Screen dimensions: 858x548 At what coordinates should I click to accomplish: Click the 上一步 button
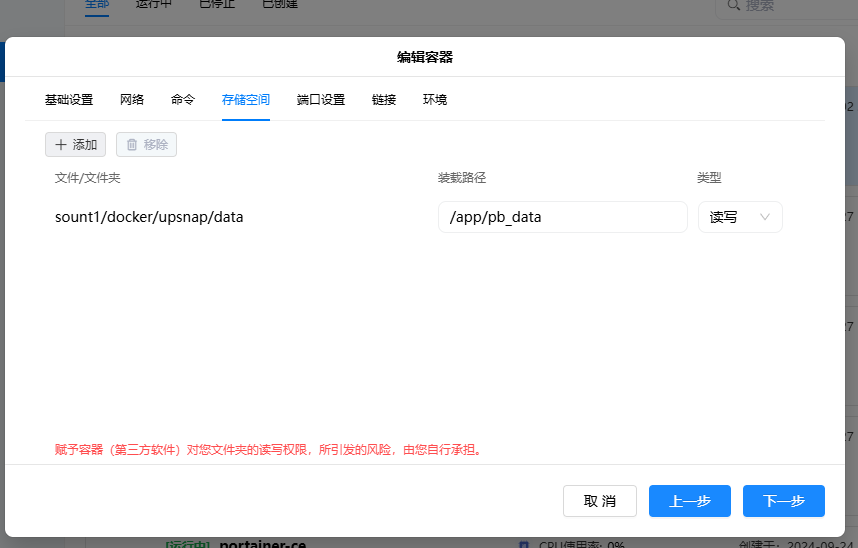(x=689, y=501)
